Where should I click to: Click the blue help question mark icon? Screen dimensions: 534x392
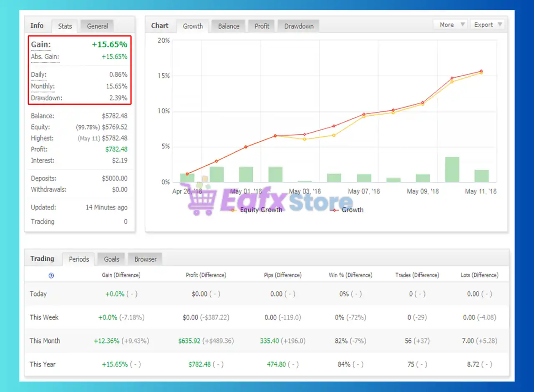[x=51, y=276]
